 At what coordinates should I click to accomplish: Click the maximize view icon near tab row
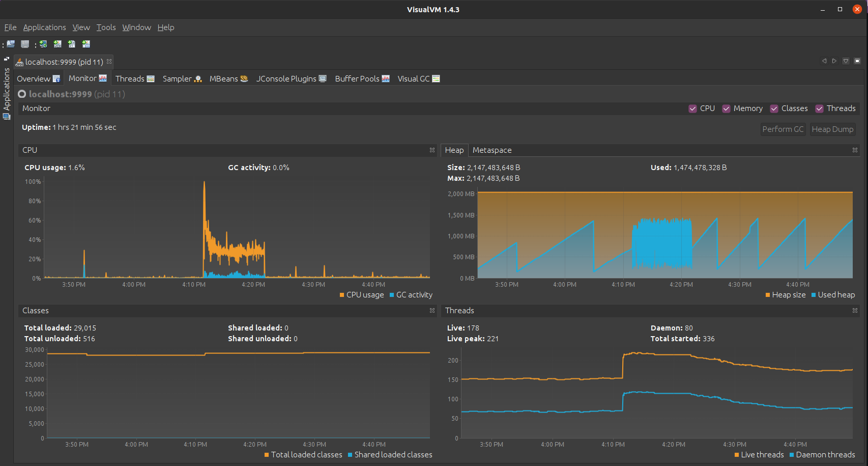858,61
